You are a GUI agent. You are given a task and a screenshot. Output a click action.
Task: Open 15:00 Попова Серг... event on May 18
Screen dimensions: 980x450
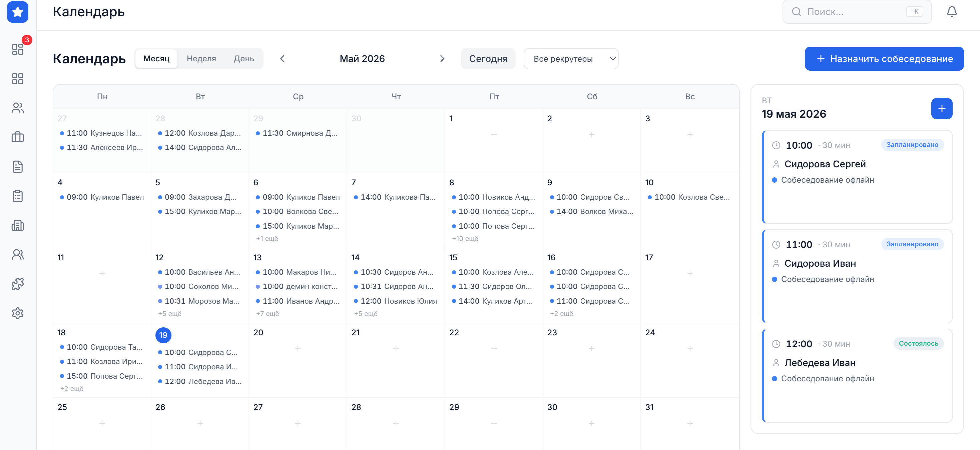pyautogui.click(x=102, y=376)
